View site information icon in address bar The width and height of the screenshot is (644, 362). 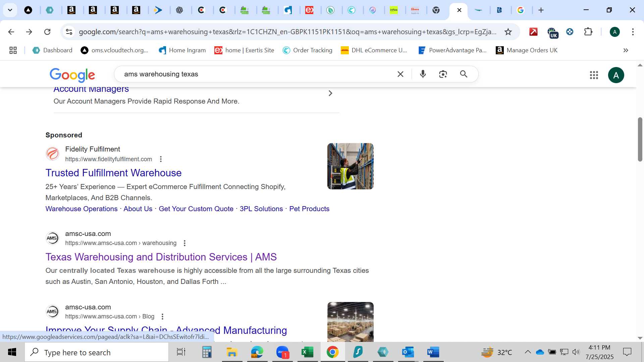pos(69,32)
